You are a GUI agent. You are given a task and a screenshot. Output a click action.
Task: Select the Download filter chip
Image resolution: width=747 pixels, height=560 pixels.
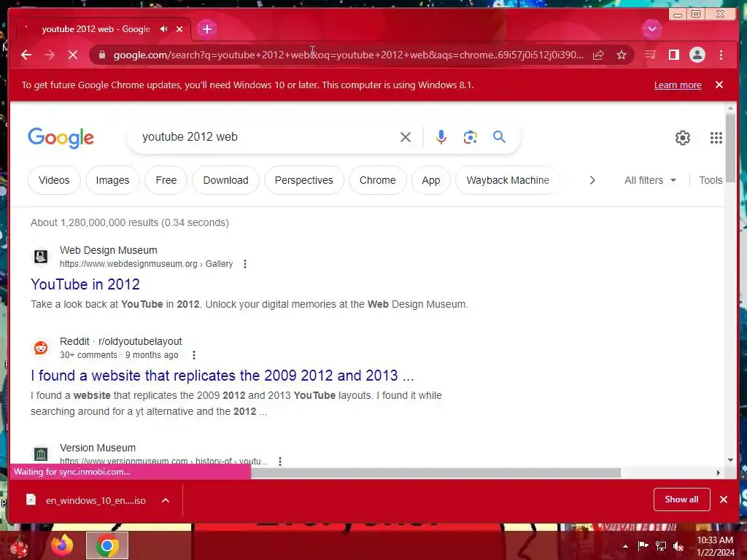pyautogui.click(x=226, y=180)
